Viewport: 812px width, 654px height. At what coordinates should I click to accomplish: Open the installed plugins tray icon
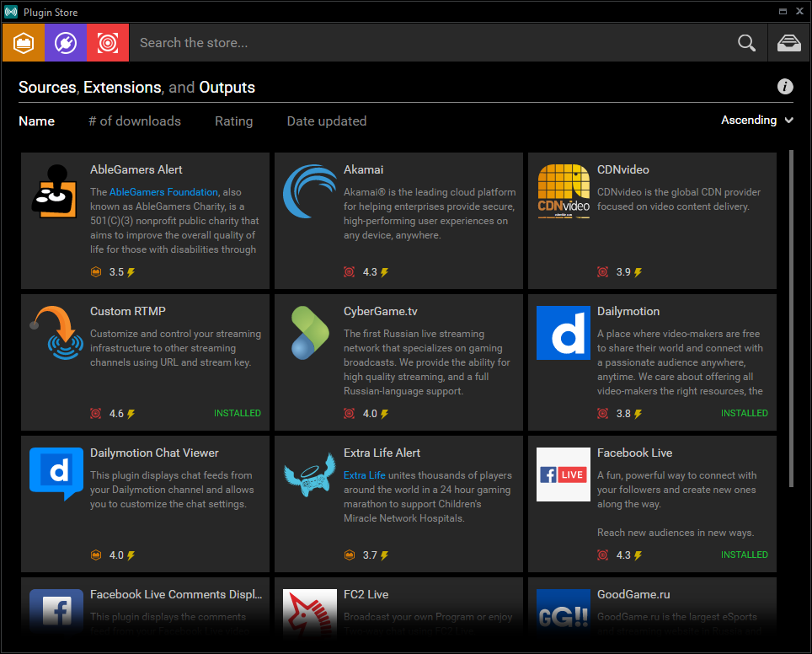pyautogui.click(x=788, y=42)
